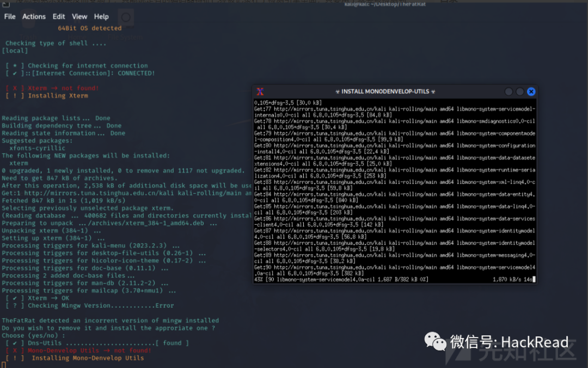Click 'Processing triggers for kali-menu' line

point(90,246)
